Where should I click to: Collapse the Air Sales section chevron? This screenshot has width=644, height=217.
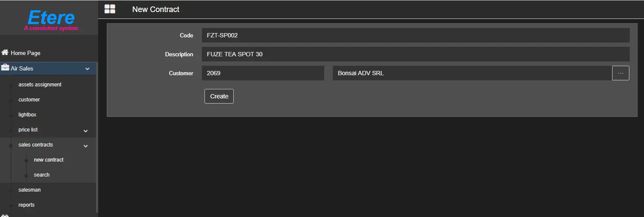87,69
